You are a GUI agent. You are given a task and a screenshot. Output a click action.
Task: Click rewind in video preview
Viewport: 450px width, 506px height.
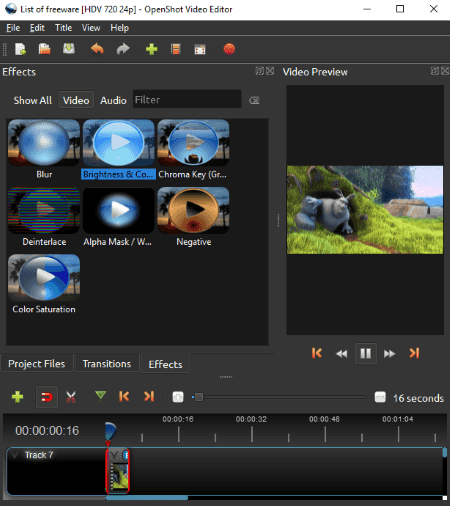tap(341, 353)
